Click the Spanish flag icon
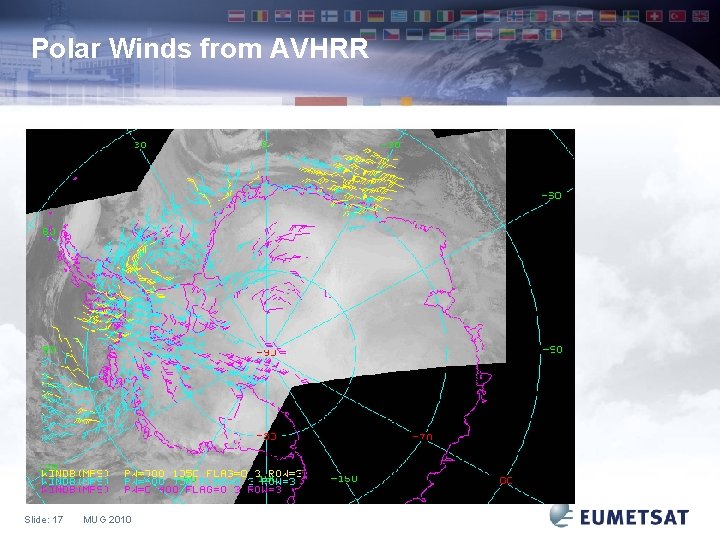Screen dimensions: 720x540 (x=608, y=17)
